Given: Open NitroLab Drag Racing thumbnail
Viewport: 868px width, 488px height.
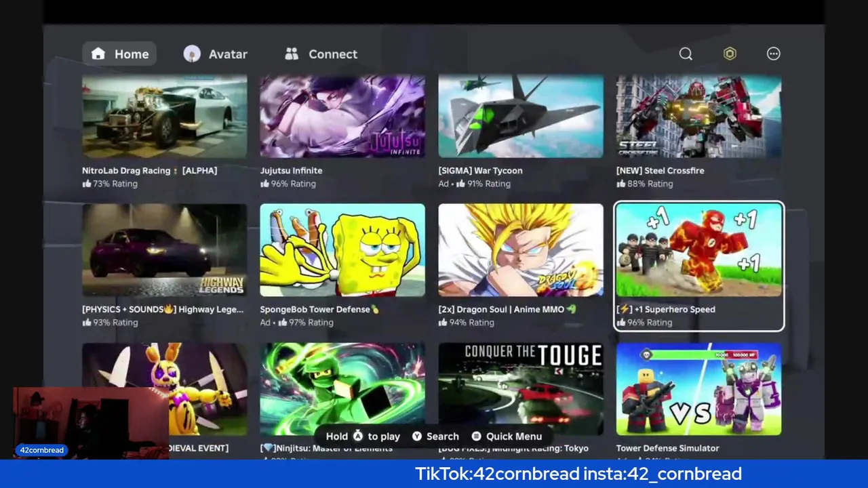Looking at the screenshot, I should click(165, 117).
